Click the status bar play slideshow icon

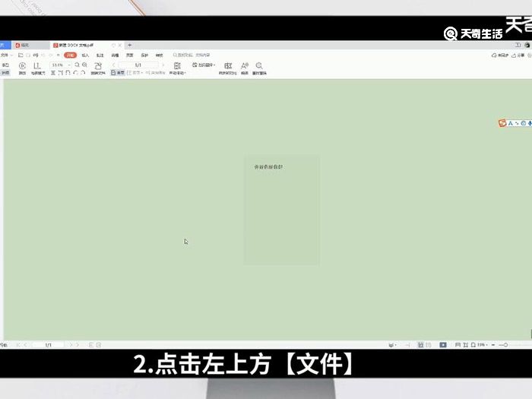443,345
